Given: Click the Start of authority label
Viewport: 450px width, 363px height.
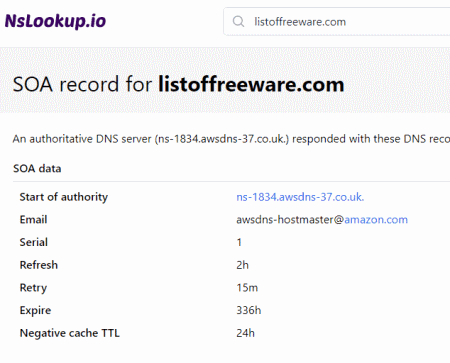Looking at the screenshot, I should (x=64, y=197).
